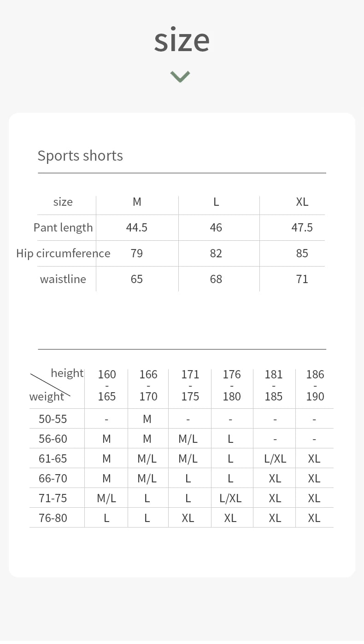Select the L/XL cell in the 71-75 row

[x=230, y=498]
